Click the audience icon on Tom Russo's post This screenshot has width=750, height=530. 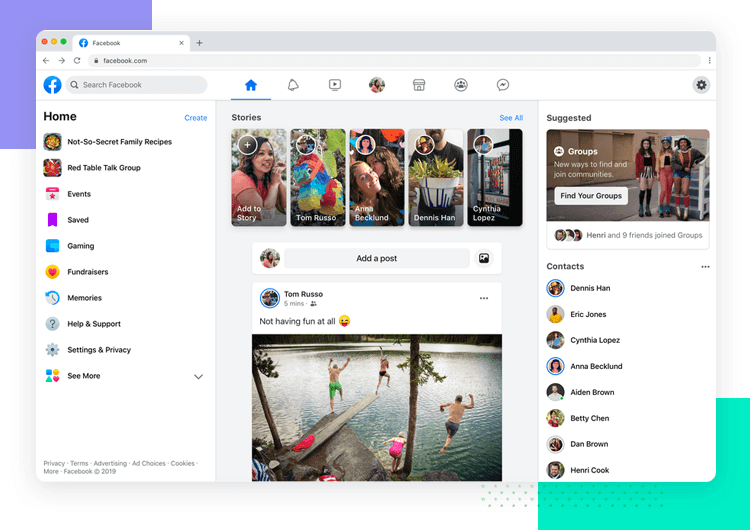click(x=313, y=304)
